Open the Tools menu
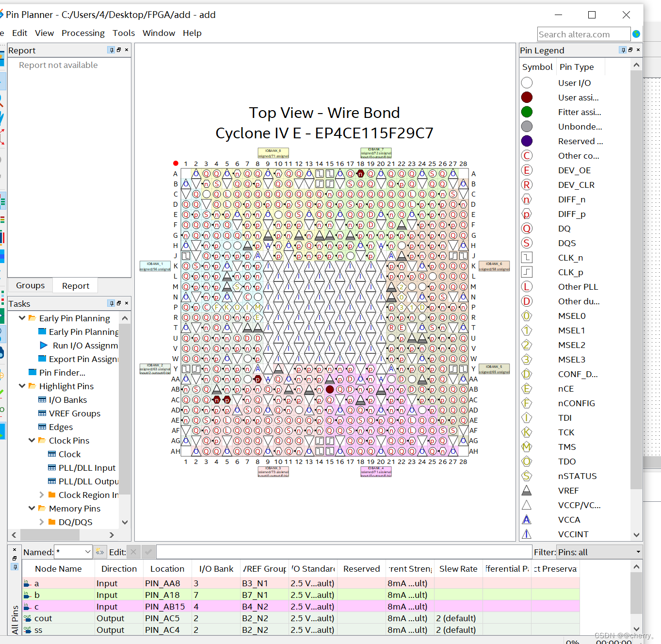 (x=124, y=33)
